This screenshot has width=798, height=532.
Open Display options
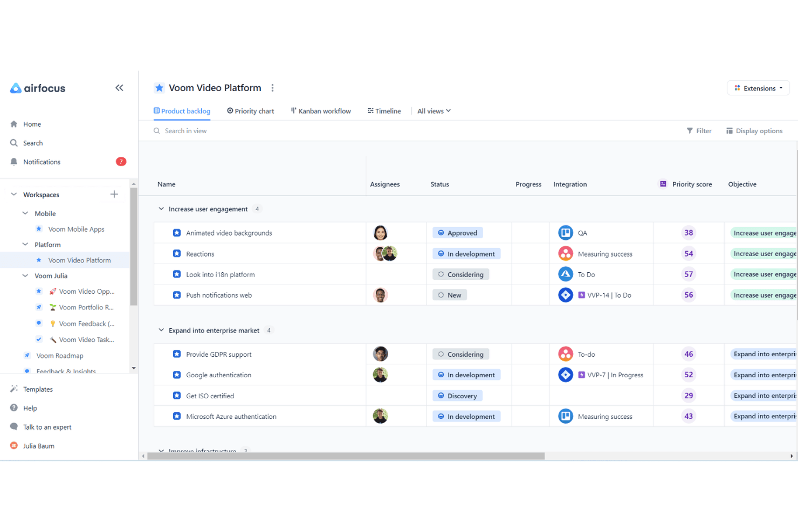pos(754,130)
